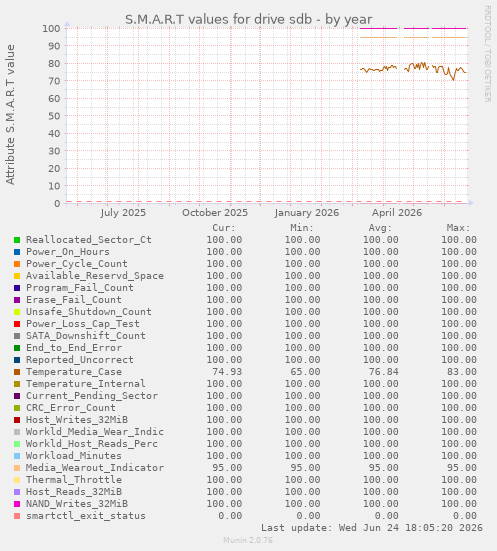Click the July 2025 axis label

pyautogui.click(x=123, y=213)
